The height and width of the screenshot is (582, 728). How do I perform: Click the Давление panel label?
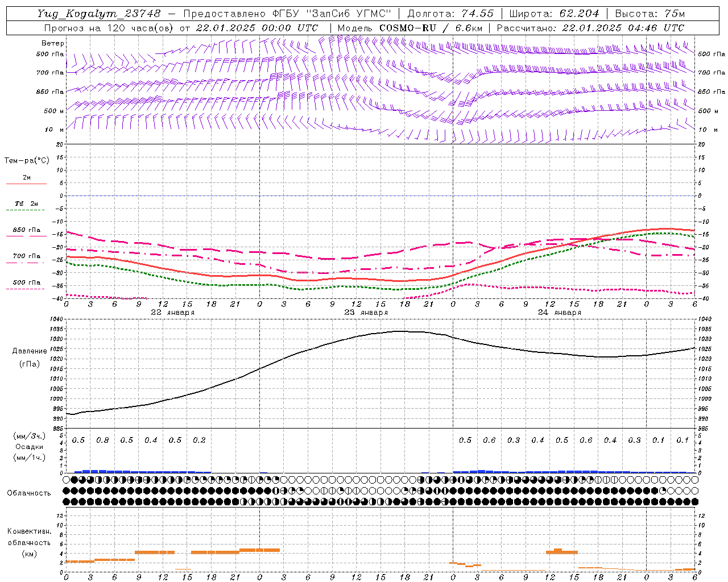[x=29, y=351]
